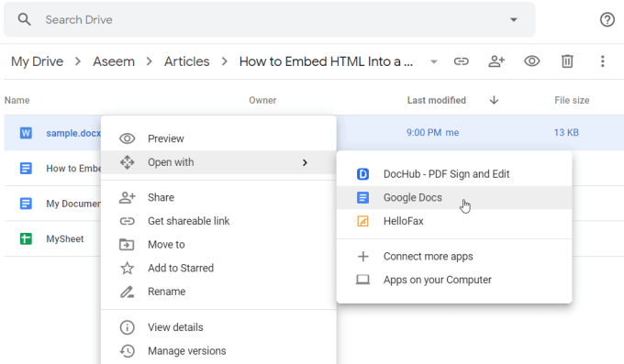This screenshot has width=624, height=364.
Task: Expand the search options dropdown arrow
Action: [x=514, y=19]
